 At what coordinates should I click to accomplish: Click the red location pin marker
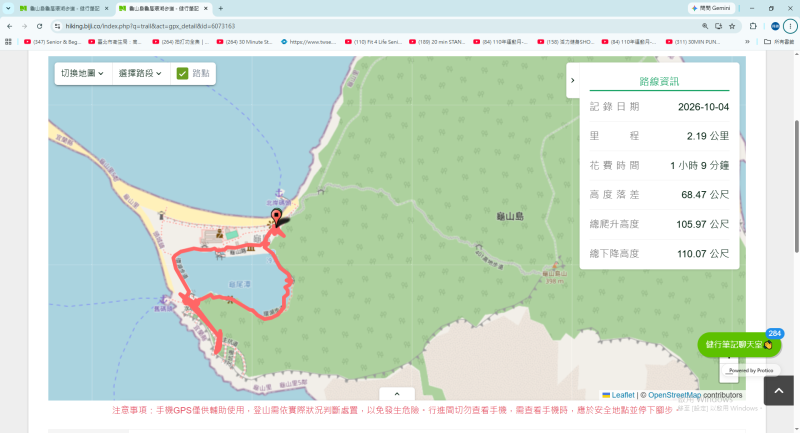pyautogui.click(x=277, y=217)
